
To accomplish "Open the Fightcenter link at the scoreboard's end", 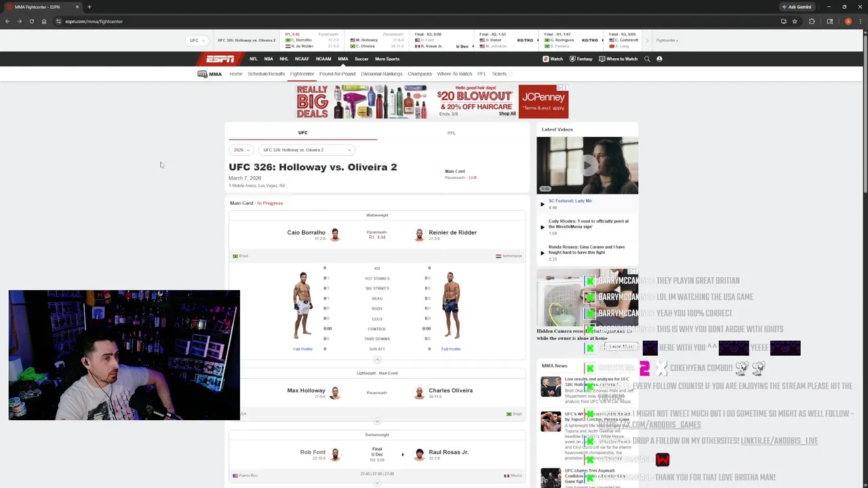I will tap(667, 41).
